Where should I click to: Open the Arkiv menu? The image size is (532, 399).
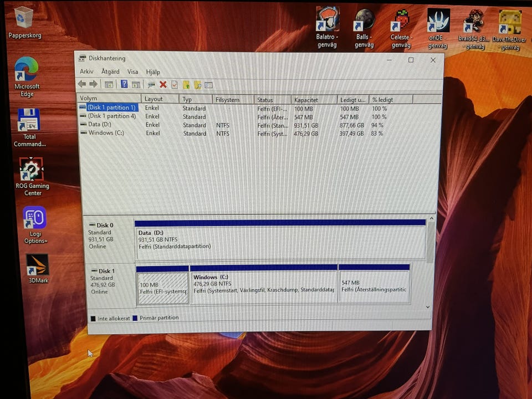[86, 71]
